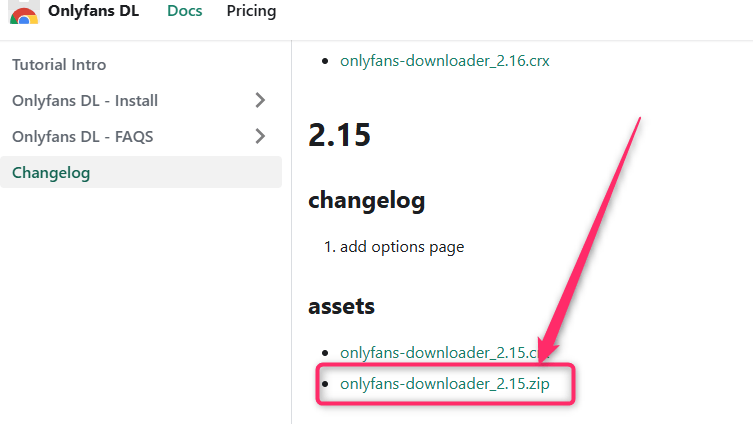The image size is (753, 424).
Task: Click the "add options page" list item
Action: [401, 246]
